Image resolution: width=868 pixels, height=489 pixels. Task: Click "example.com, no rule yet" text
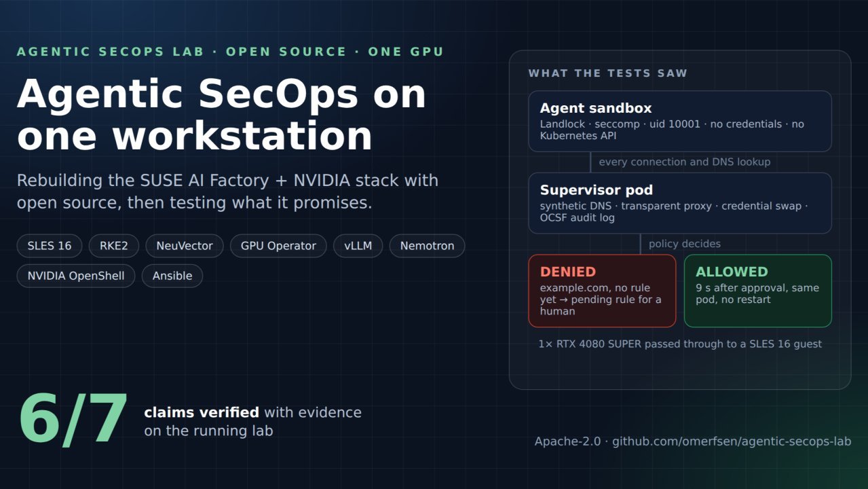coord(601,300)
